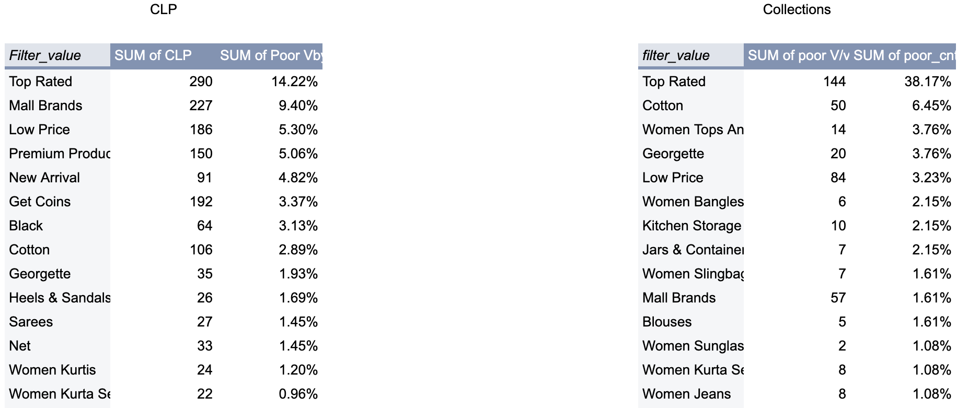Viewport: 980px width, 408px height.
Task: Click the Top Rated row in CLP table
Action: (41, 81)
